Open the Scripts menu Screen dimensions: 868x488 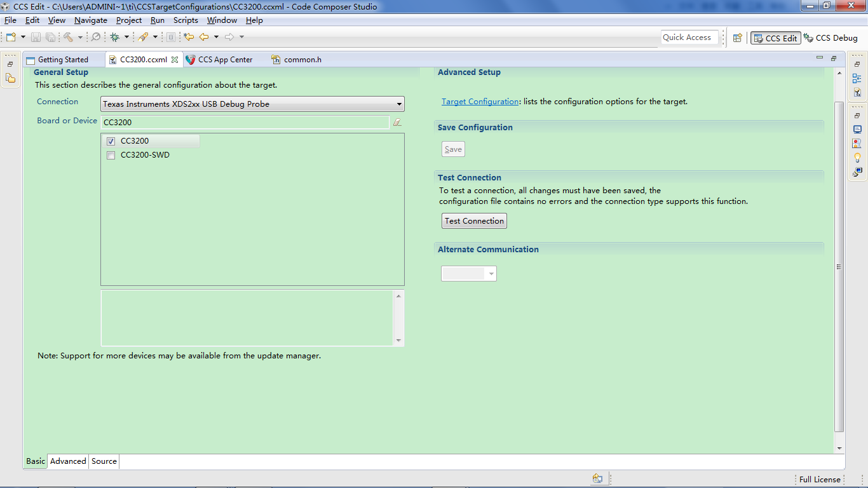(x=186, y=20)
